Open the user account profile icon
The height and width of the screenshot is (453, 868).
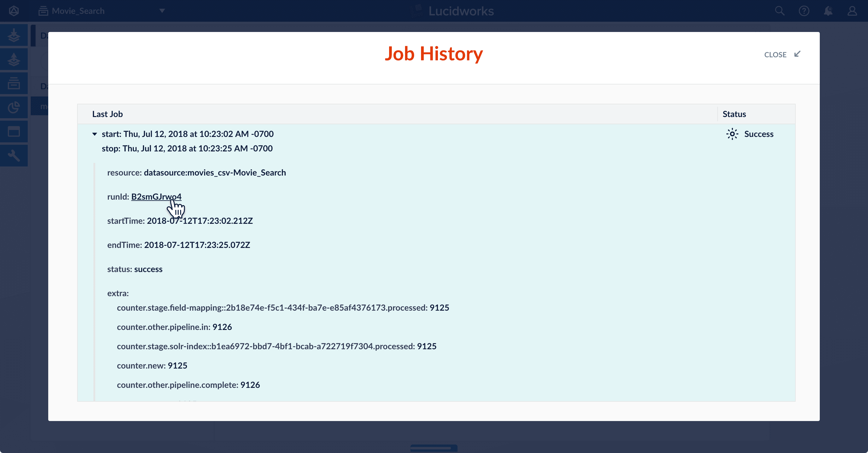point(853,11)
